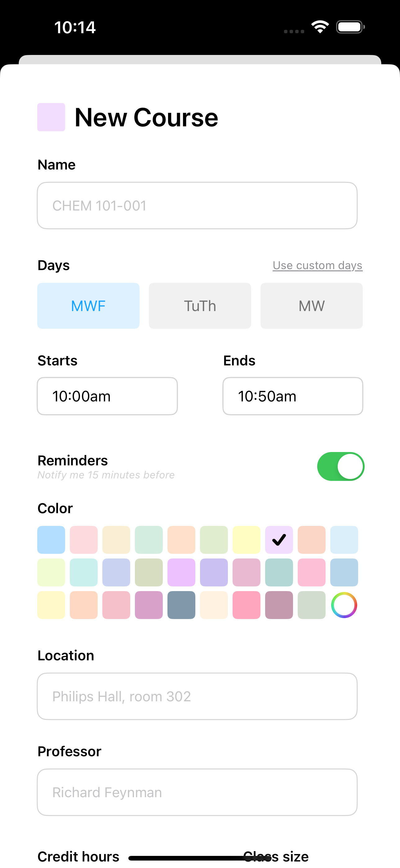Select the TuTh days option
This screenshot has height=868, width=400.
(200, 305)
